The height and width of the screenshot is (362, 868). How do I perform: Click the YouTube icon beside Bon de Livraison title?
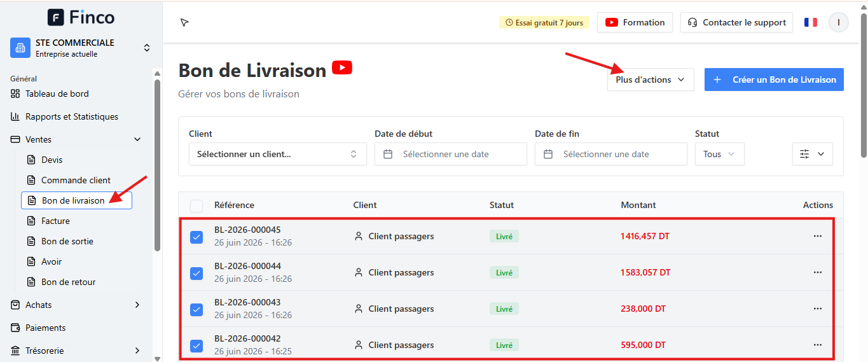coord(342,67)
